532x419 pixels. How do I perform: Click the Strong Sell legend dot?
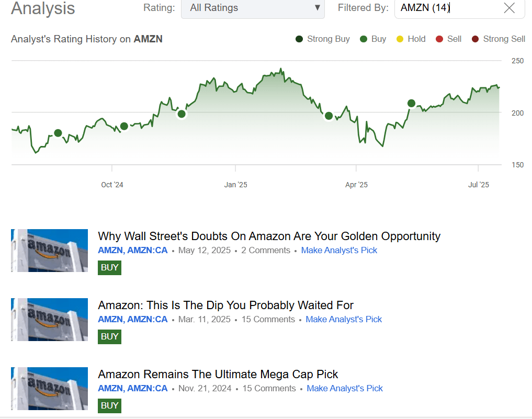[476, 39]
